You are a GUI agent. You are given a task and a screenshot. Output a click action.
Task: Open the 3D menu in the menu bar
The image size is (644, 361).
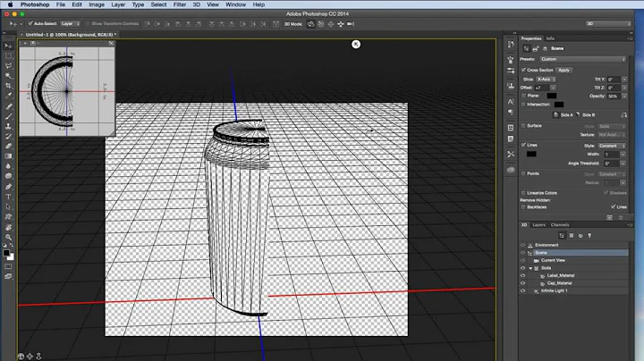[x=196, y=4]
